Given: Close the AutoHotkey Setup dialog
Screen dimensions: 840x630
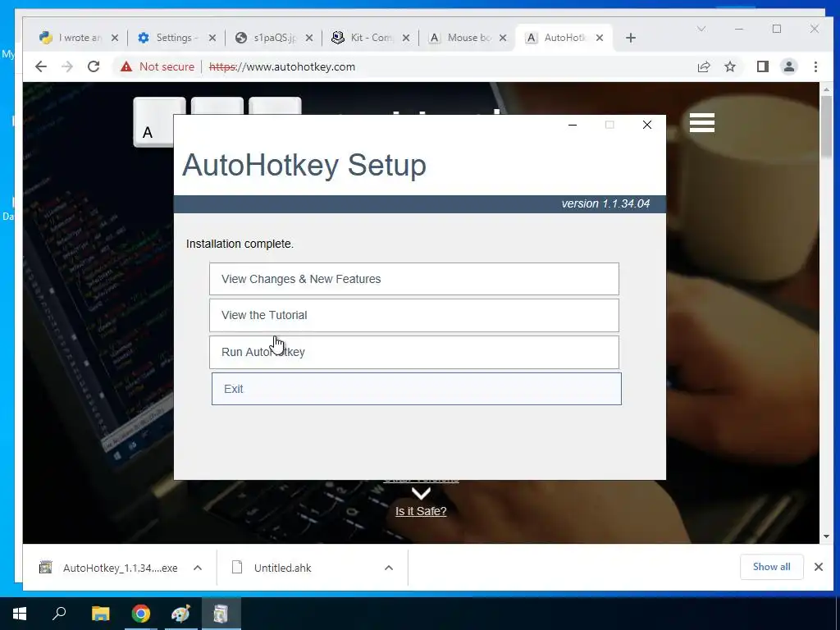Looking at the screenshot, I should 647,125.
